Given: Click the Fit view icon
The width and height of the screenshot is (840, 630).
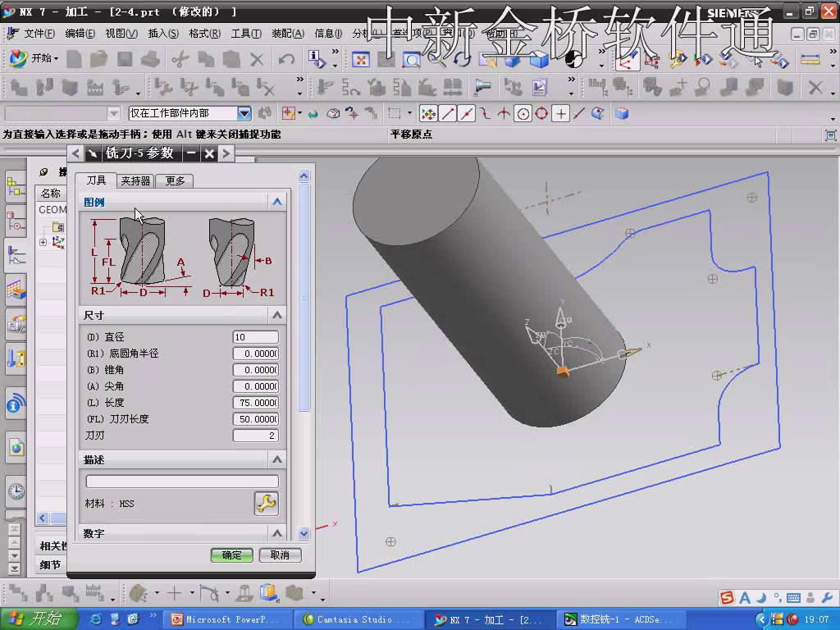Looking at the screenshot, I should (x=361, y=60).
